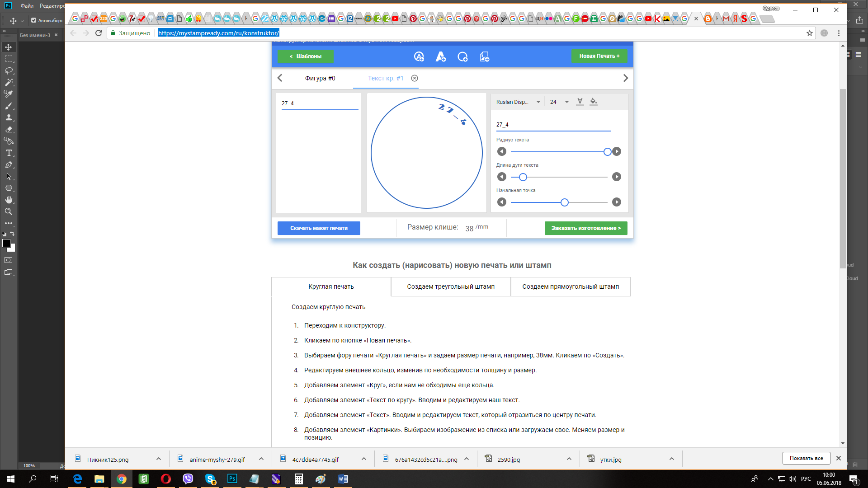Screen dimensions: 868x488
Task: Click the text fill color bucket icon
Action: click(594, 102)
